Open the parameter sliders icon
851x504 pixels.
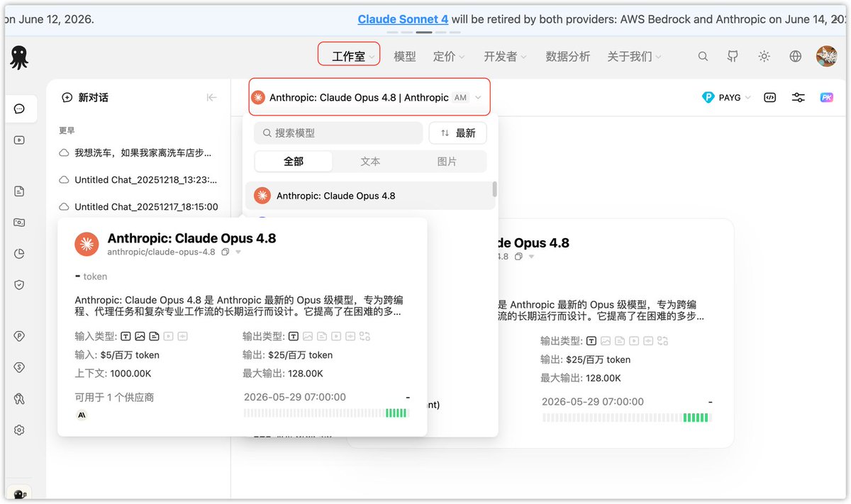click(799, 98)
